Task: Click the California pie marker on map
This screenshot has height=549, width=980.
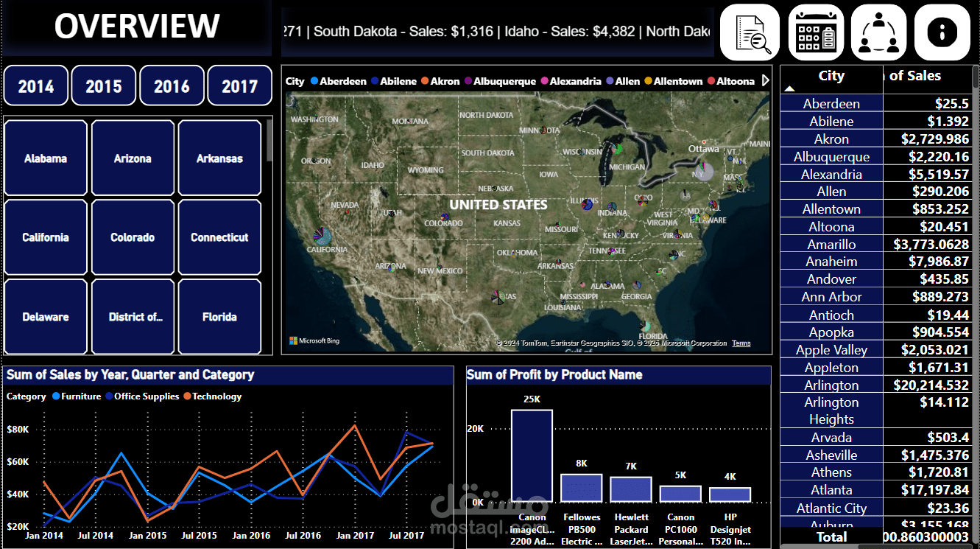Action: click(x=322, y=236)
